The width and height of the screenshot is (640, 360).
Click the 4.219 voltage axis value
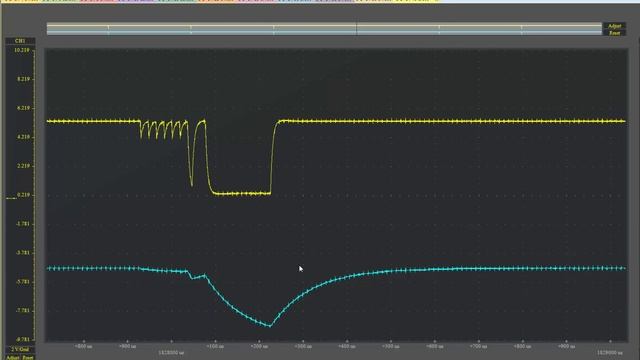23,137
